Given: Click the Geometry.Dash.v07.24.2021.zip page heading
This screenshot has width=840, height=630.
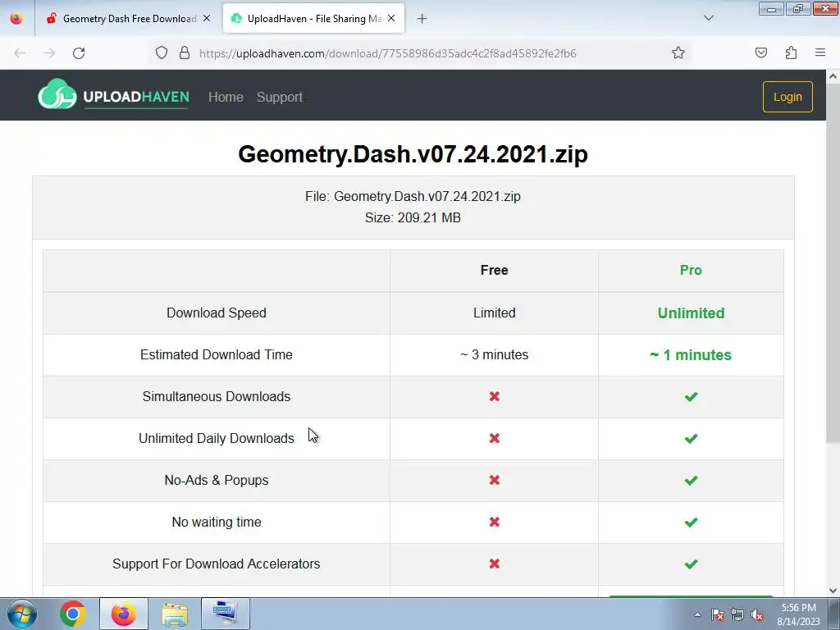Looking at the screenshot, I should click(413, 154).
